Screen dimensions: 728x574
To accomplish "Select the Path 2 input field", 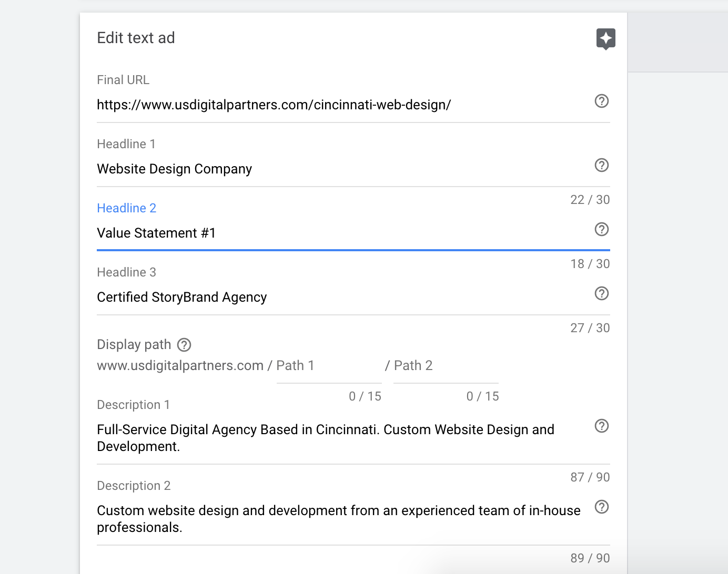I will coord(445,366).
